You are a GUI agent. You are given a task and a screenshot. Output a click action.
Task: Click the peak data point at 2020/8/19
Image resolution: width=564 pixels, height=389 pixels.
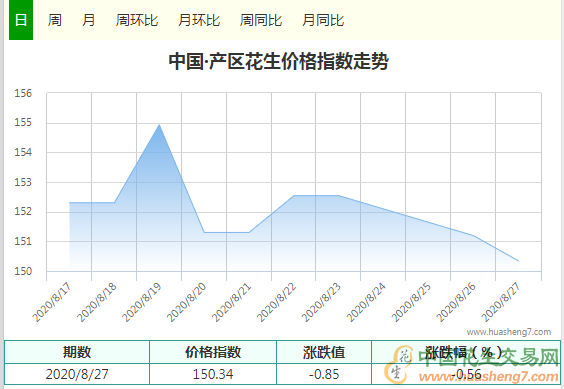[159, 125]
